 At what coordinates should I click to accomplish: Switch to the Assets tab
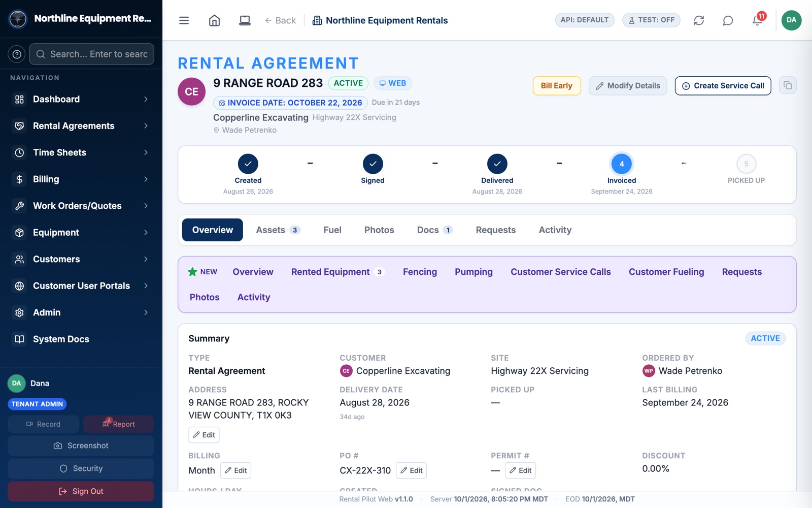tap(278, 230)
